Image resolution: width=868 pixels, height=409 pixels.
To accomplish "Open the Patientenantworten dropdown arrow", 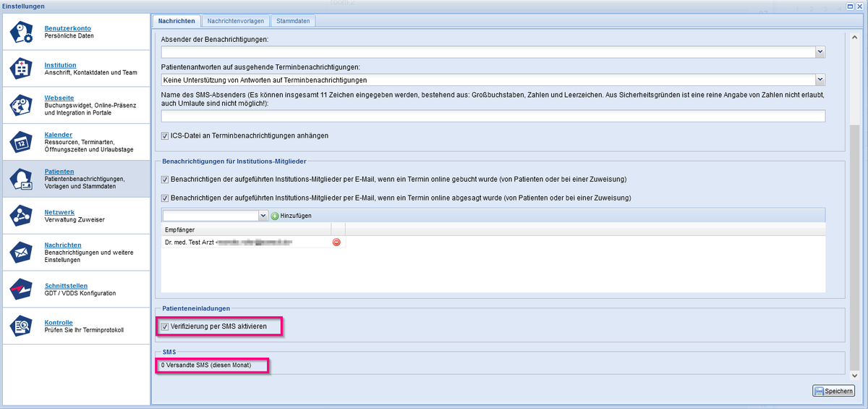I will (820, 80).
